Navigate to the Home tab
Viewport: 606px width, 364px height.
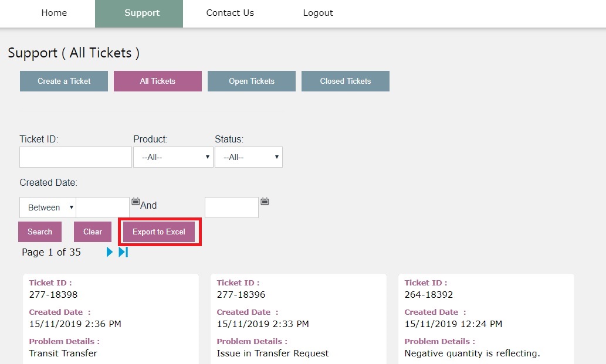53,12
